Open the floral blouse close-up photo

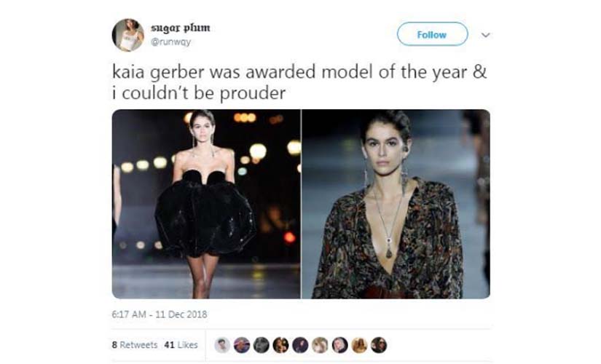pyautogui.click(x=396, y=204)
